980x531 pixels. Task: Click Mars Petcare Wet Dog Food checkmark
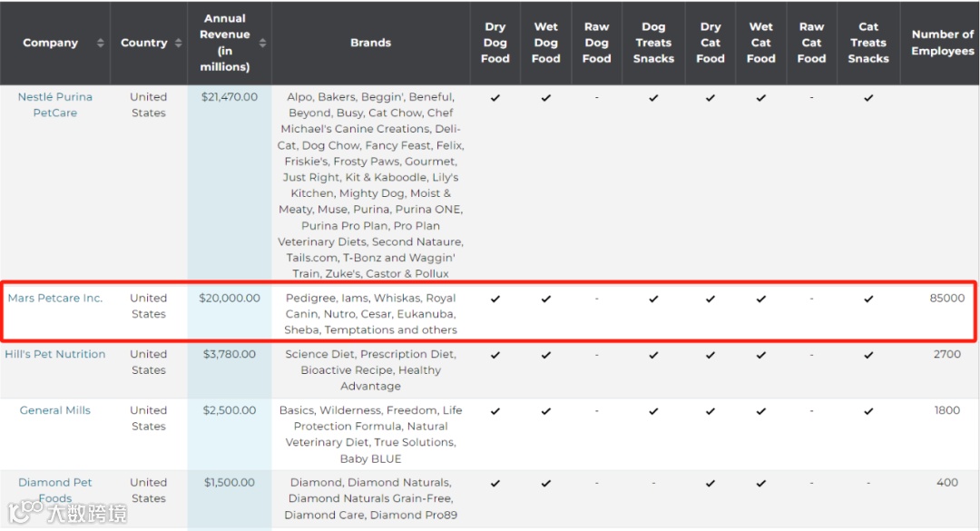coord(545,299)
